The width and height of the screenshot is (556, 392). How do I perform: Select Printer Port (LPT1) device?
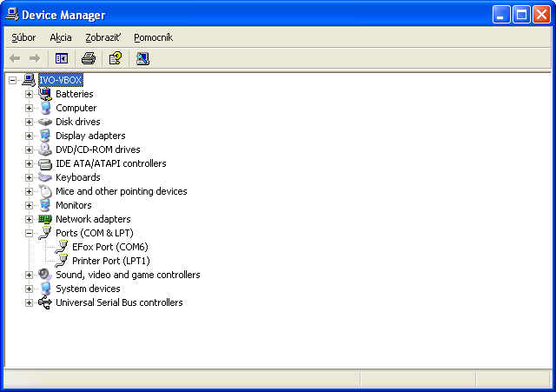tap(110, 261)
